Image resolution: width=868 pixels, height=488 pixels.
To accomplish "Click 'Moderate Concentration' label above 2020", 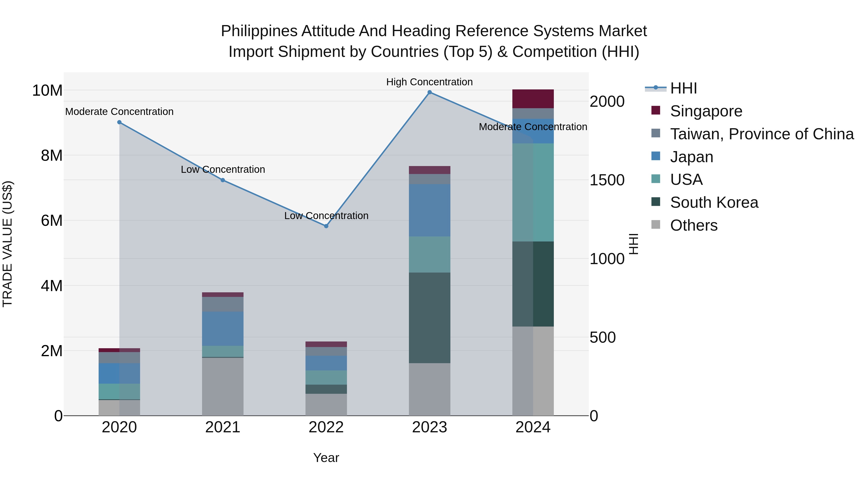I will pyautogui.click(x=119, y=112).
